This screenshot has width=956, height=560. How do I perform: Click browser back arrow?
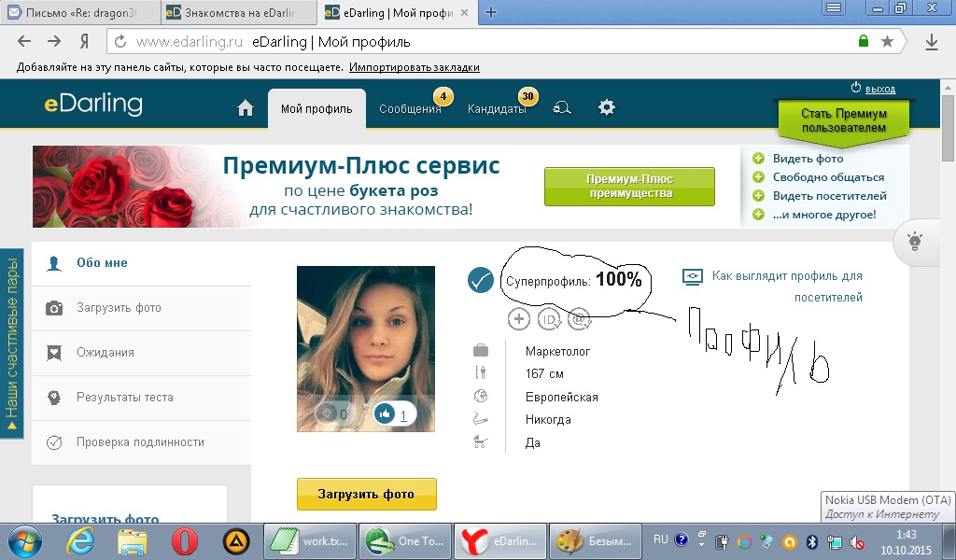pos(23,41)
